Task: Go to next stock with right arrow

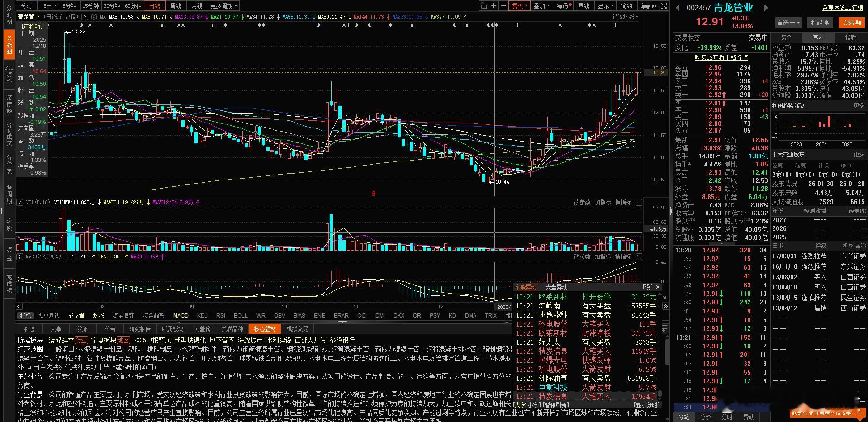Action: click(x=766, y=8)
